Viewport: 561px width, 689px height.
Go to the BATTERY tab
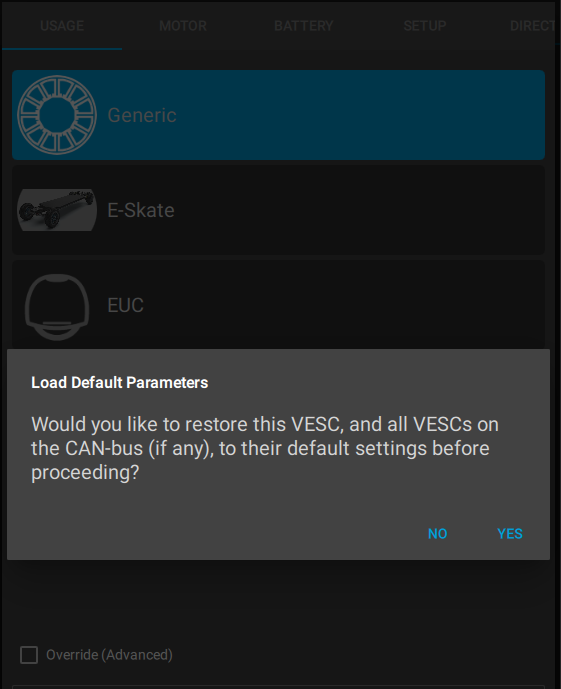point(304,25)
